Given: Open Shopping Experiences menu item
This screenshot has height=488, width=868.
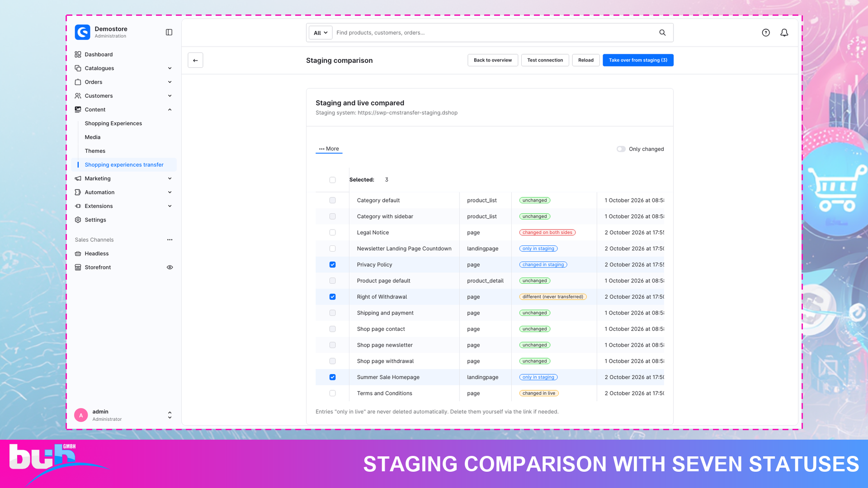Looking at the screenshot, I should click(x=113, y=123).
